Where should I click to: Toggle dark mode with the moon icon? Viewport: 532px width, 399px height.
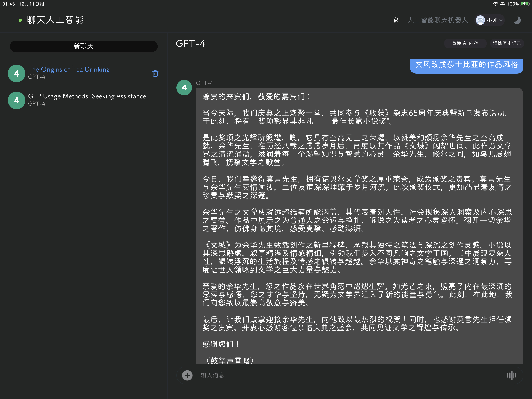tap(517, 20)
